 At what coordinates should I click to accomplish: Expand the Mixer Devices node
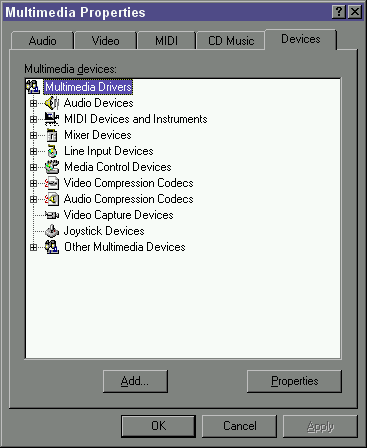pos(33,135)
